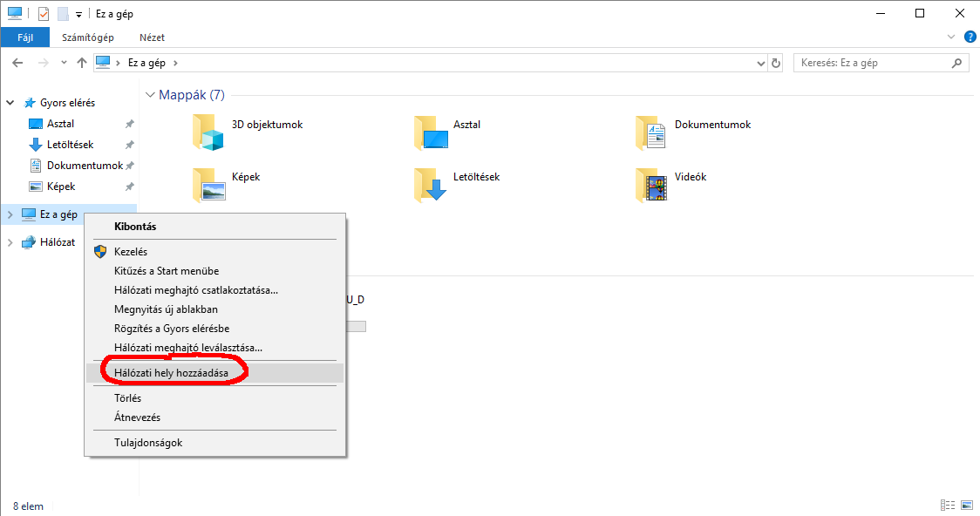Click the new folder quick access icon
This screenshot has width=980, height=516.
point(63,14)
